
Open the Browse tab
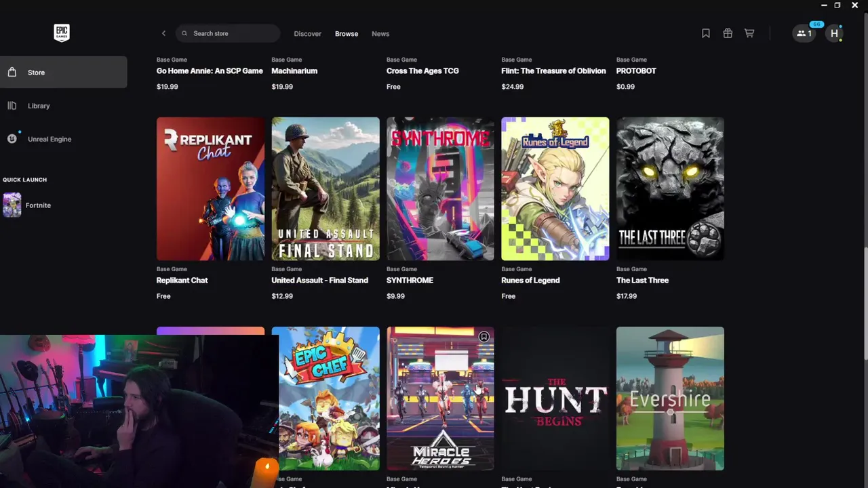point(347,33)
